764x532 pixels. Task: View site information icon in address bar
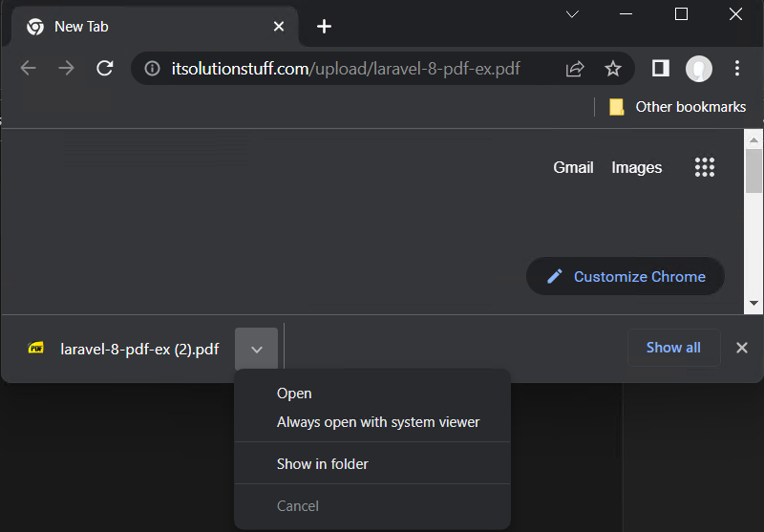click(x=152, y=68)
